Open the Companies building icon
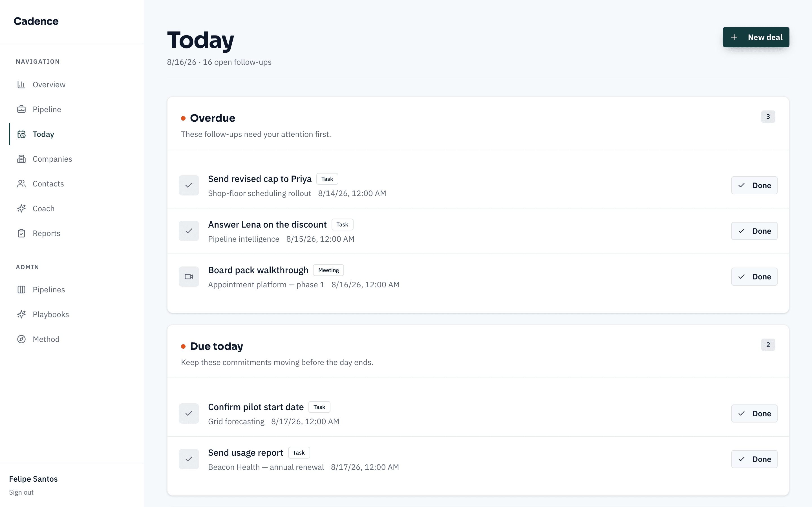Screen dimensions: 812x507 (x=21, y=159)
